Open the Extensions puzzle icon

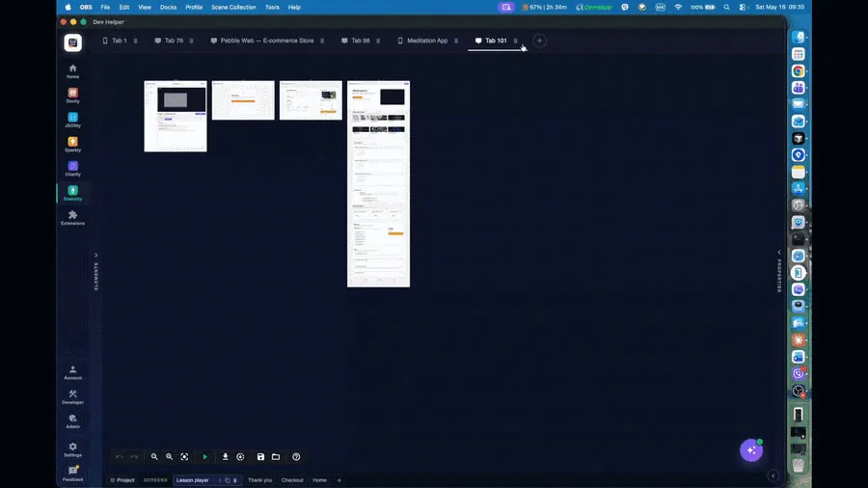coord(72,217)
